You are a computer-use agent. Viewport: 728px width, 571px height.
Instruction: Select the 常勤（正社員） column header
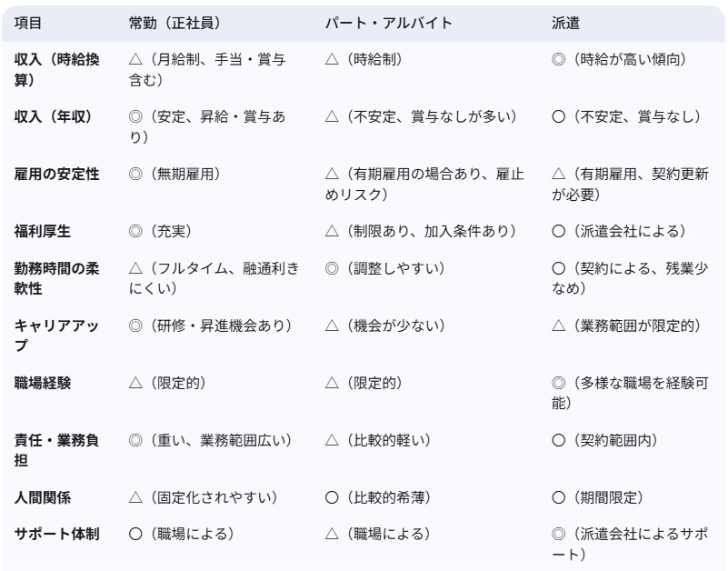click(x=175, y=23)
